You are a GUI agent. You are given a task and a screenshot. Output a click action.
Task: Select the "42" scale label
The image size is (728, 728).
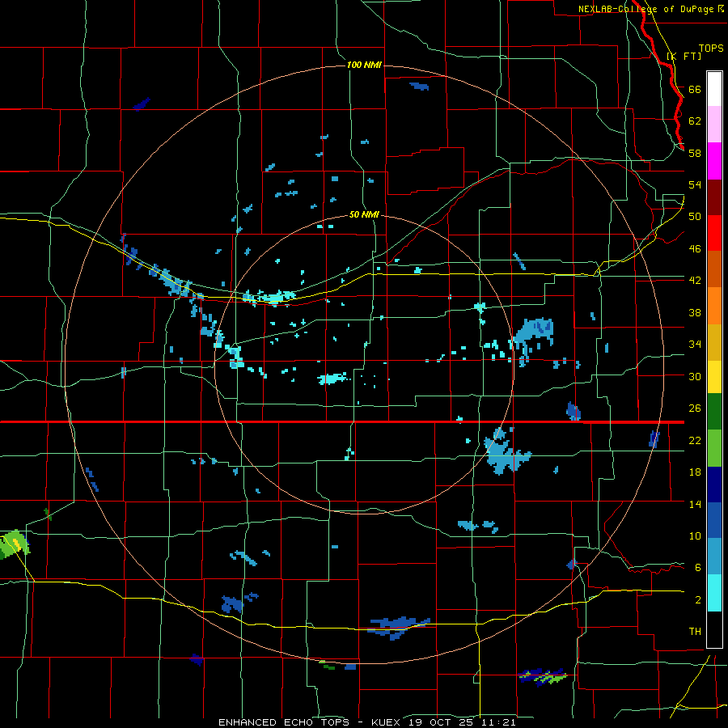pyautogui.click(x=695, y=281)
